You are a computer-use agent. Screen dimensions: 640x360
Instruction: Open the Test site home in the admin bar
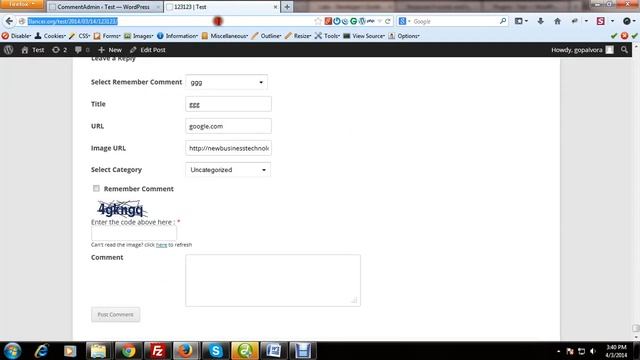33,50
